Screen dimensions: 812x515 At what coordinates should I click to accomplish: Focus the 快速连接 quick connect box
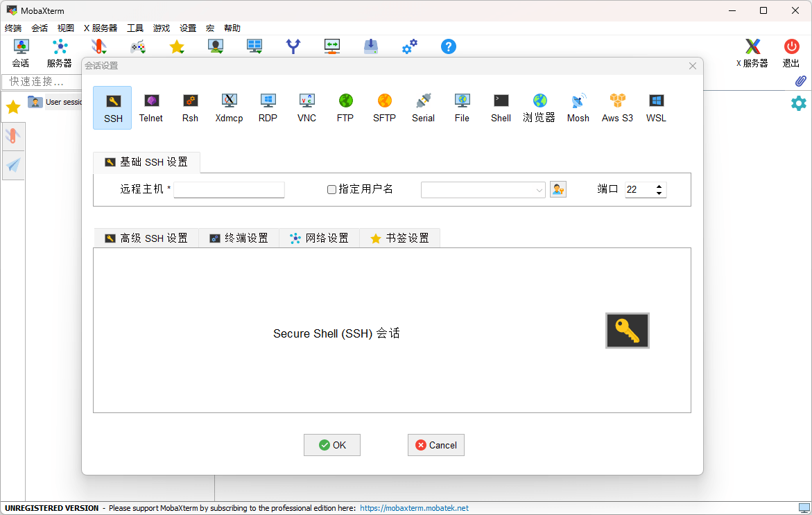pyautogui.click(x=42, y=82)
